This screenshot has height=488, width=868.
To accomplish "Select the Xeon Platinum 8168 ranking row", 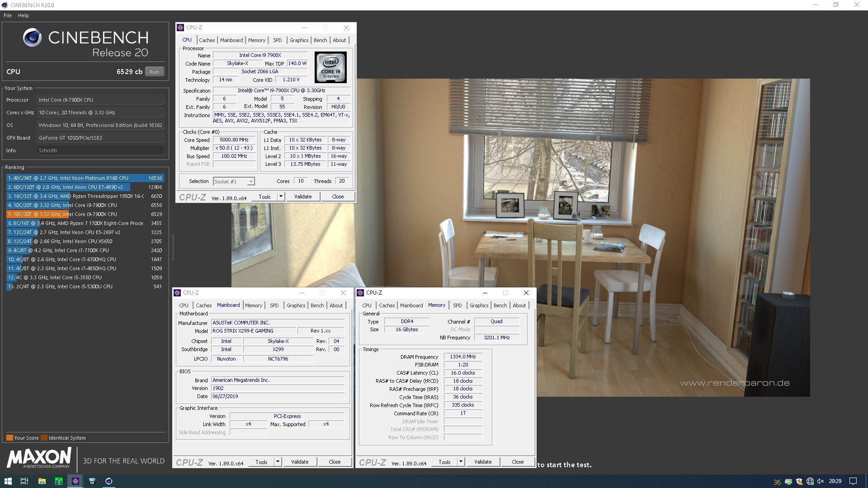I will coord(85,178).
